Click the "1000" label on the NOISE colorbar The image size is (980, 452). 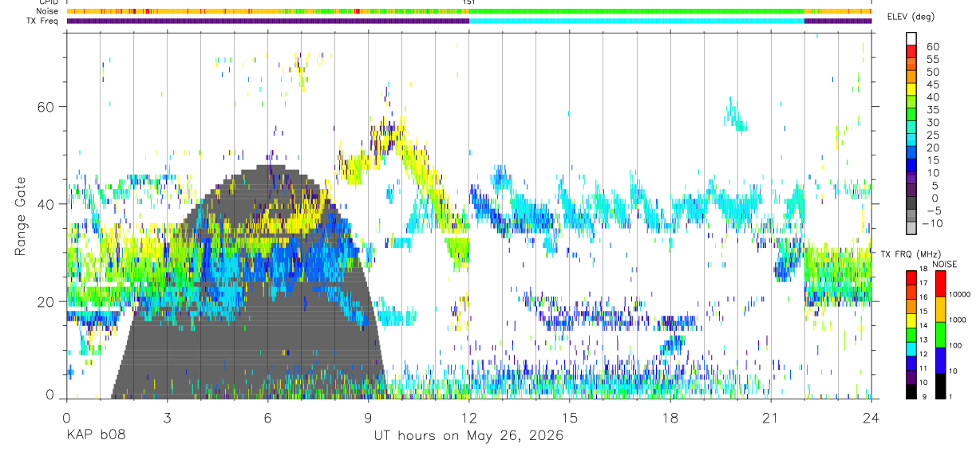[957, 320]
